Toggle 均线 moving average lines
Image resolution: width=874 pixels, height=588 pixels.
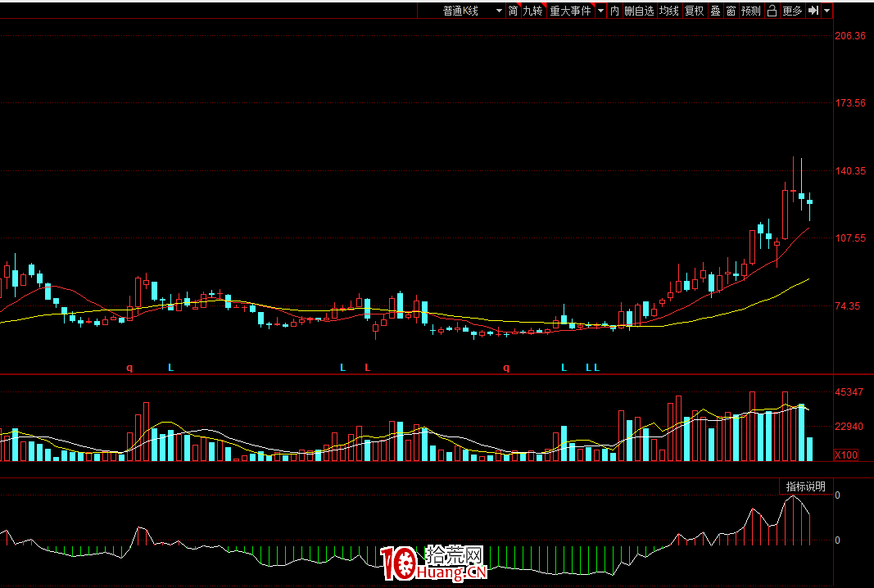click(x=669, y=11)
